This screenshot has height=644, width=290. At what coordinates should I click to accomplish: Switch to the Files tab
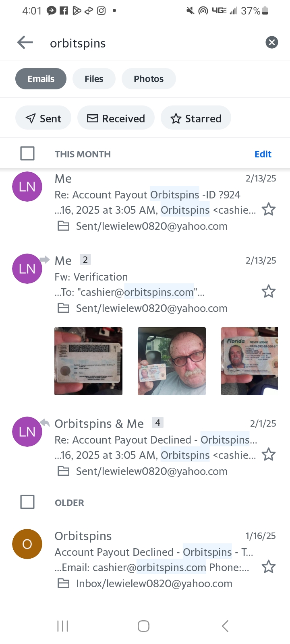[x=94, y=78]
